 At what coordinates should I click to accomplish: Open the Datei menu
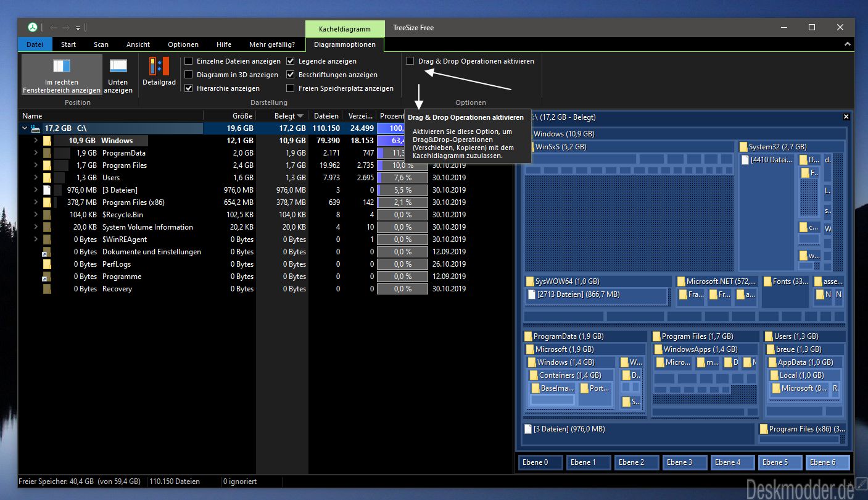tap(35, 44)
